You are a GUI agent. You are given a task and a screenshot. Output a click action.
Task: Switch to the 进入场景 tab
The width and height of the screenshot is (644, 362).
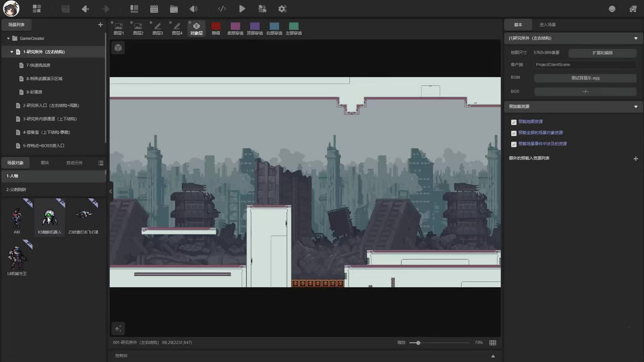[547, 25]
